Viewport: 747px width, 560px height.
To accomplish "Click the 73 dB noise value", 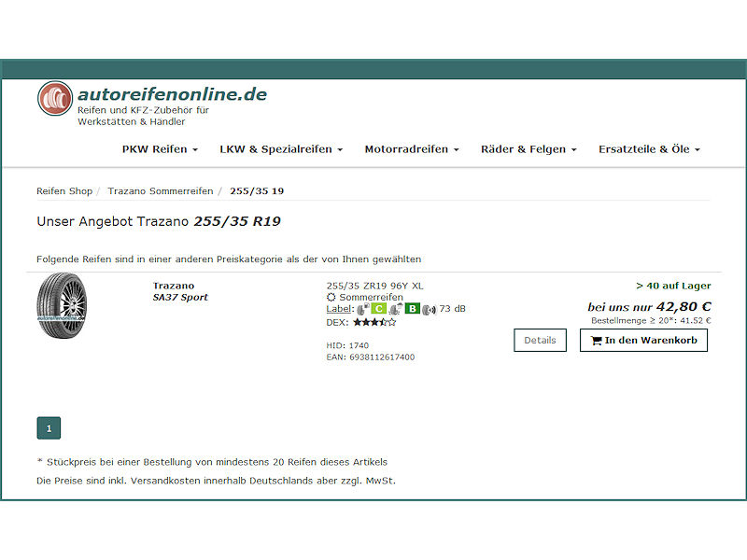I will pos(452,309).
